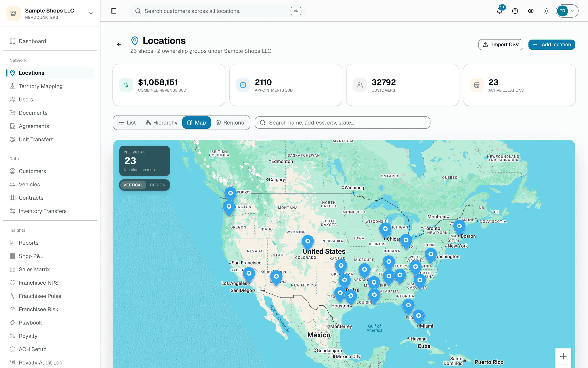Image resolution: width=588 pixels, height=368 pixels.
Task: Select the REGION map toggle
Action: [158, 185]
